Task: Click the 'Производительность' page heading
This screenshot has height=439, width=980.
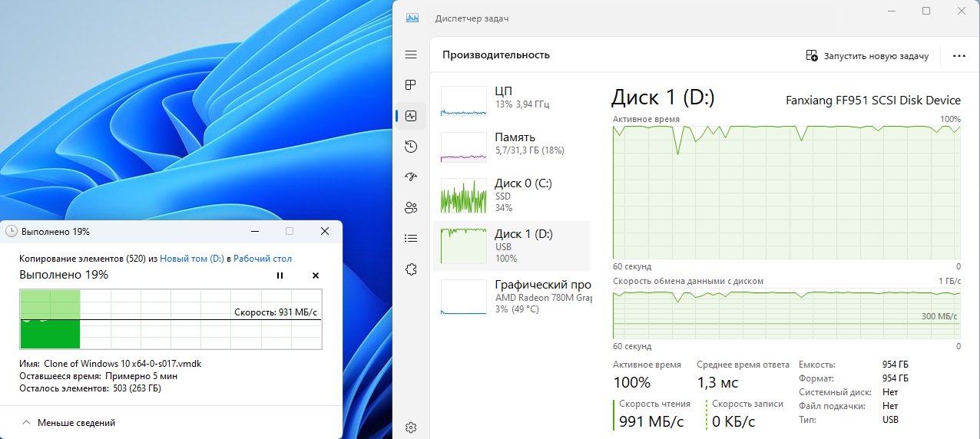Action: pos(496,55)
